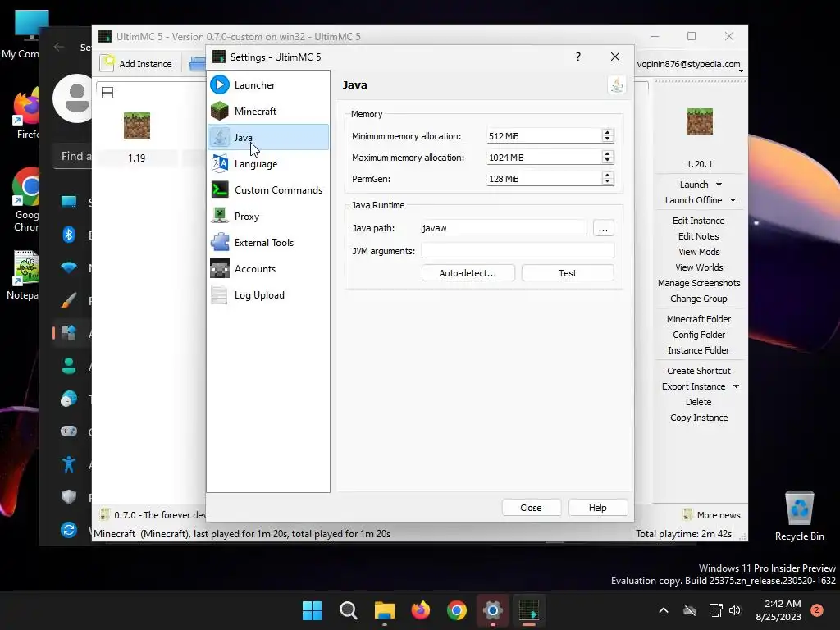This screenshot has width=840, height=630.
Task: Open the Launcher settings page
Action: [268, 84]
